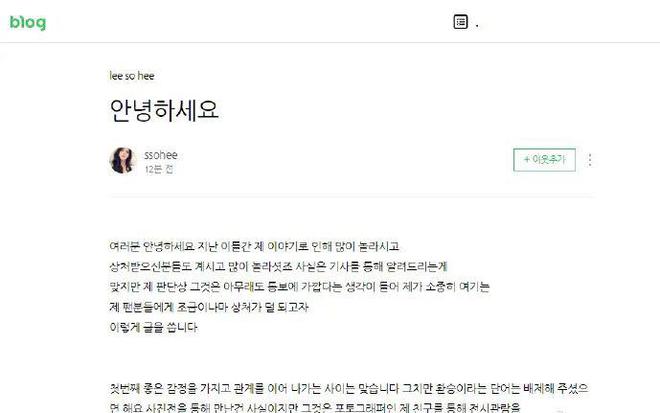The image size is (660, 413).
Task: Click the last visible line mentioning 포토그래퍼
Action: [315, 408]
